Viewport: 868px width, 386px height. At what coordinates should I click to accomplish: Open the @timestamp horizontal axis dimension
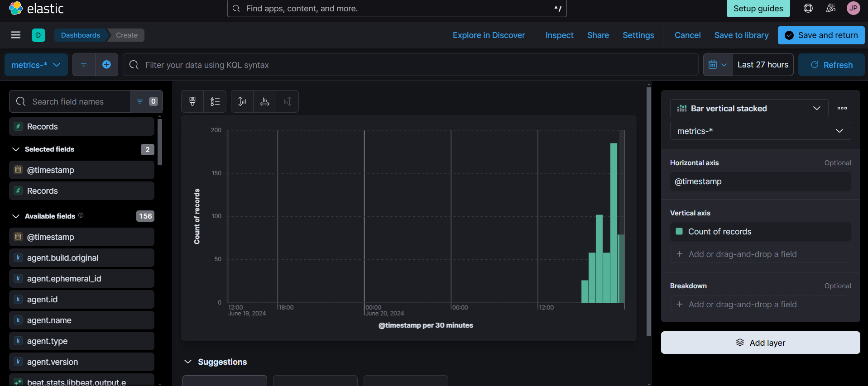pyautogui.click(x=760, y=181)
